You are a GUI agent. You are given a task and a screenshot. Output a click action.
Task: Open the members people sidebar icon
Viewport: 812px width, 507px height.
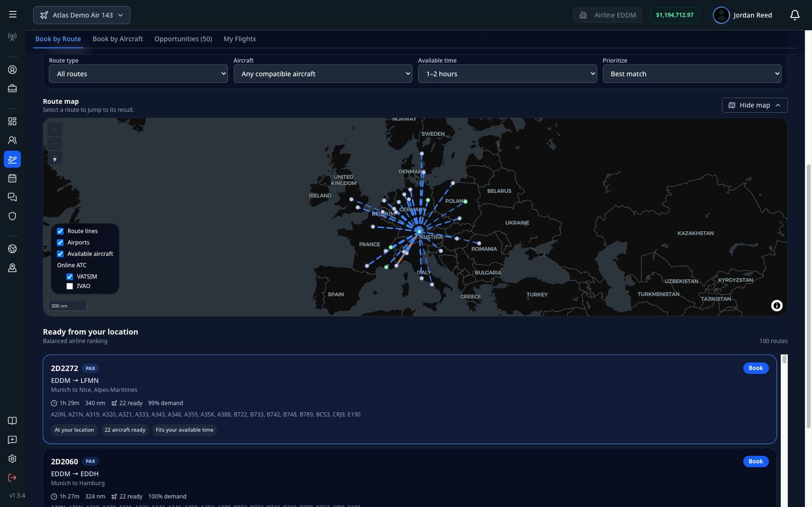click(x=12, y=140)
